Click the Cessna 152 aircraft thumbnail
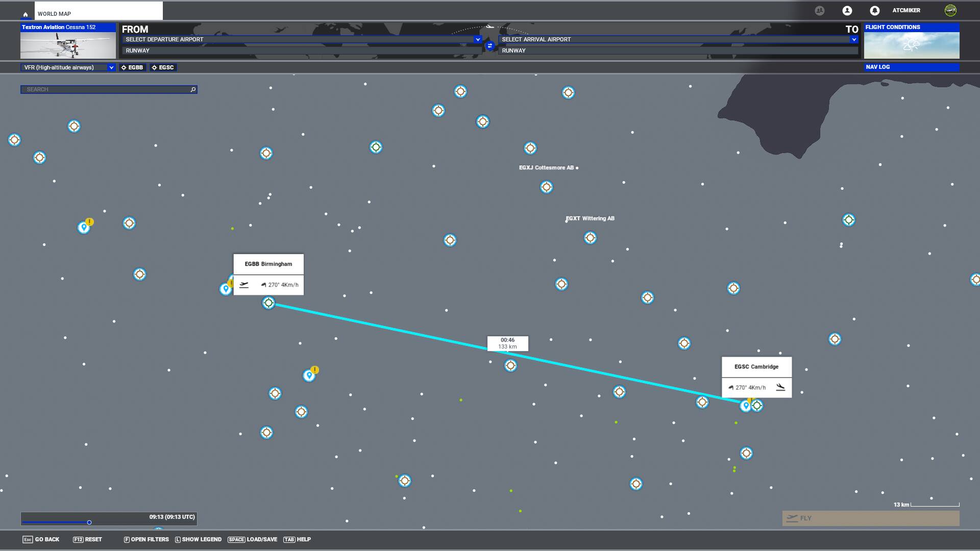980x551 pixels. [x=68, y=45]
